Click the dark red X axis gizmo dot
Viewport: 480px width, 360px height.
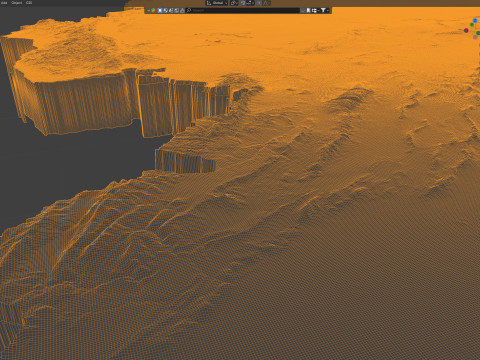[x=466, y=30]
